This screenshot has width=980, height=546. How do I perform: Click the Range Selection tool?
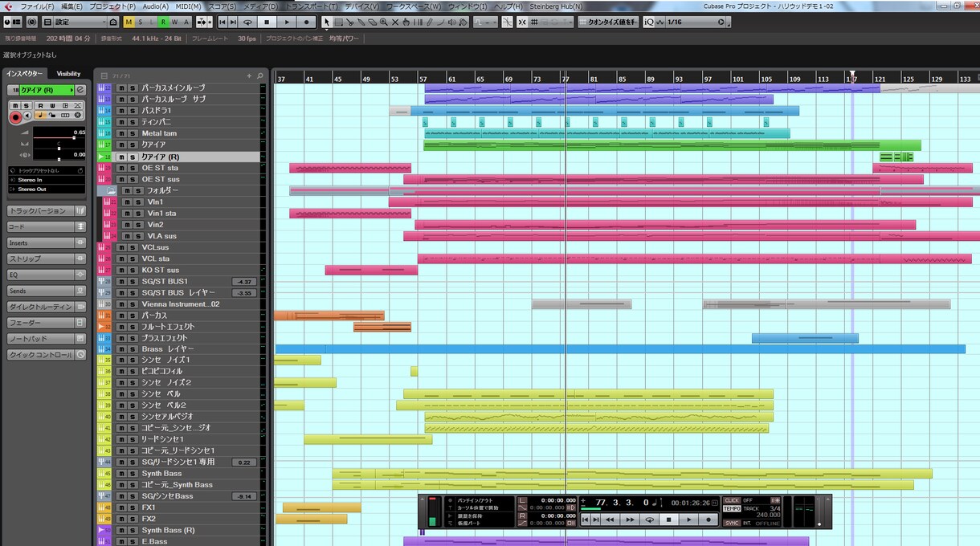[338, 22]
